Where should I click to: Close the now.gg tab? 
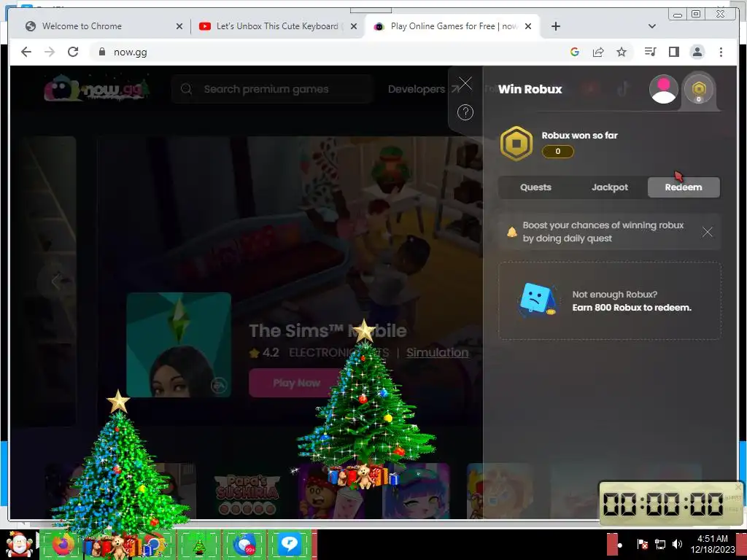528,26
